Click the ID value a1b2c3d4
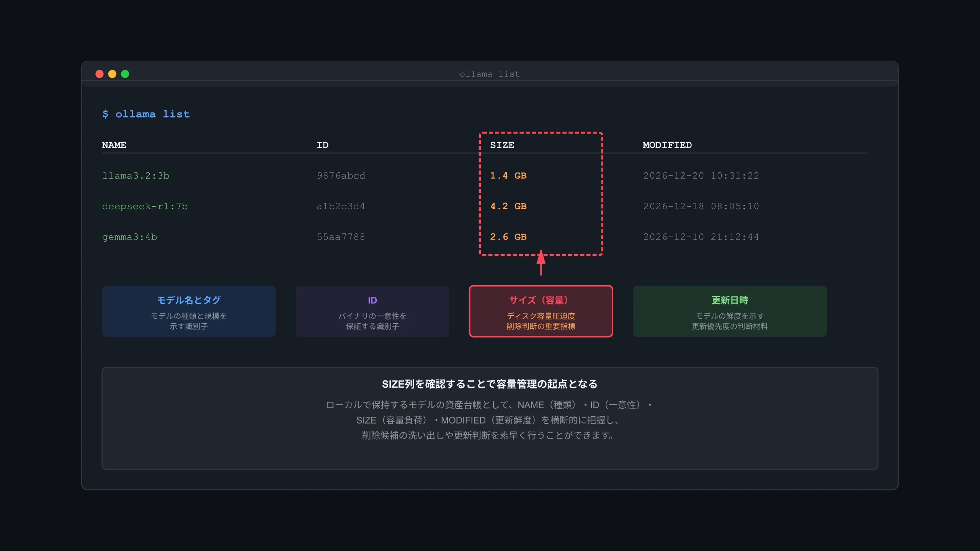 [x=341, y=206]
